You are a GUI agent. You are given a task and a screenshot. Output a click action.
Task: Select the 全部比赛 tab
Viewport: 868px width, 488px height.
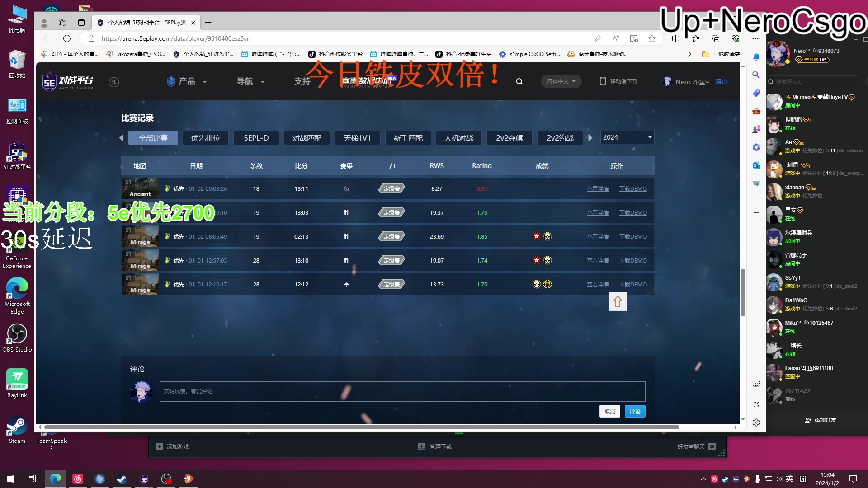point(153,138)
